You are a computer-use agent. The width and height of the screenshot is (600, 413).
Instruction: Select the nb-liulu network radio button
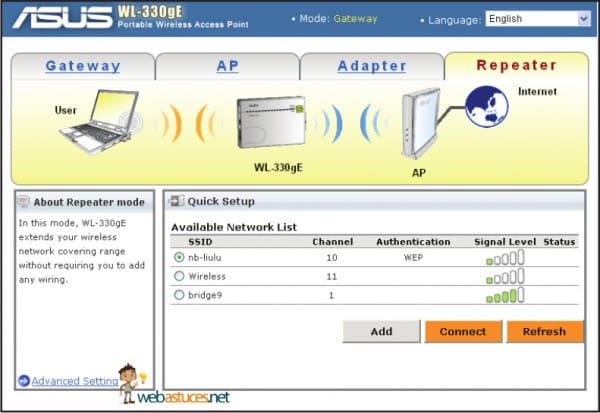point(179,257)
